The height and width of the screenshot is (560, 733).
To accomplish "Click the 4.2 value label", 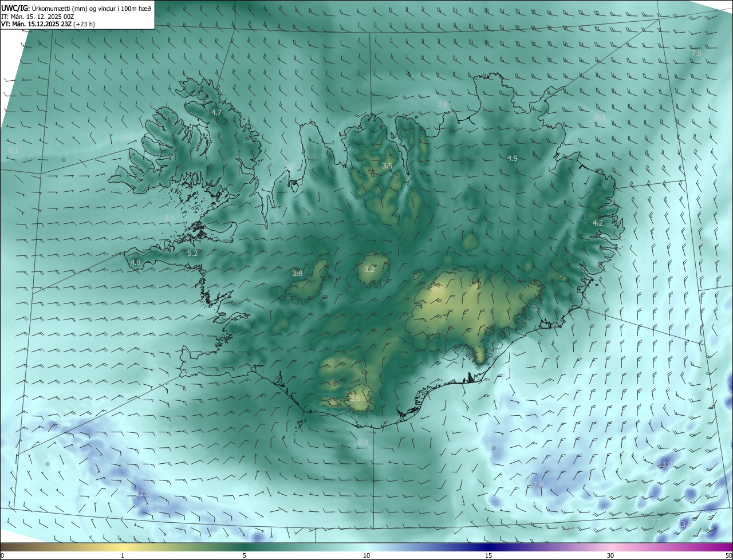I will pos(597,223).
